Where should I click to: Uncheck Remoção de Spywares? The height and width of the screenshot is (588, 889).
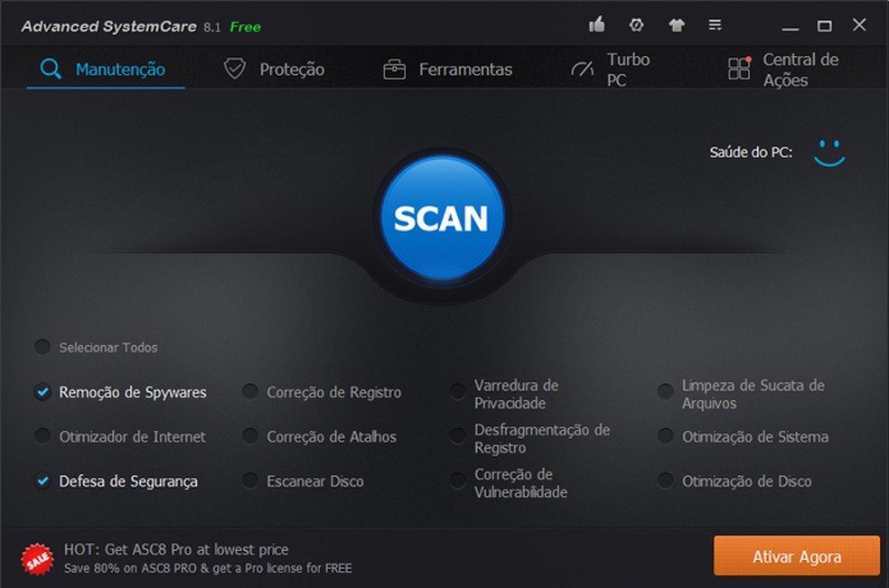coord(42,392)
